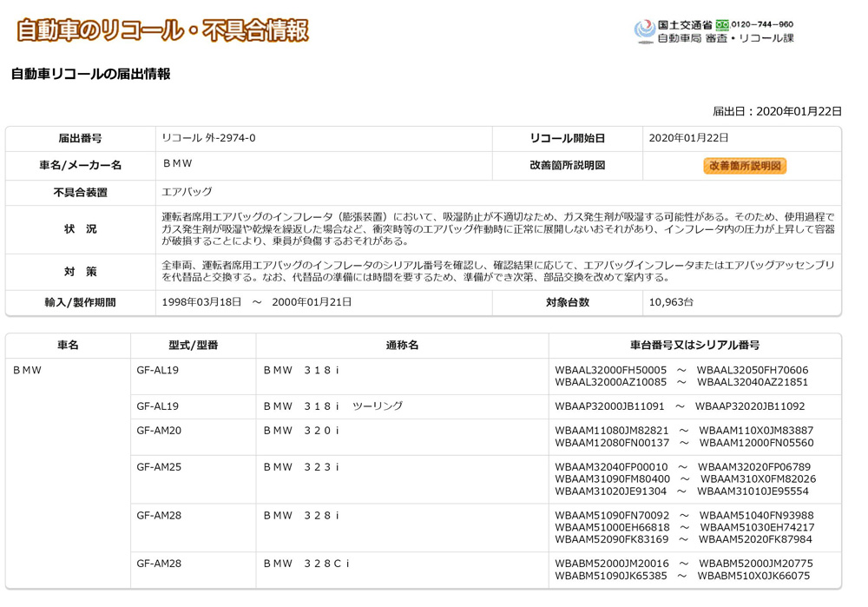Open the orange 改善箇所説明図 button
The height and width of the screenshot is (607, 868).
coord(745,166)
